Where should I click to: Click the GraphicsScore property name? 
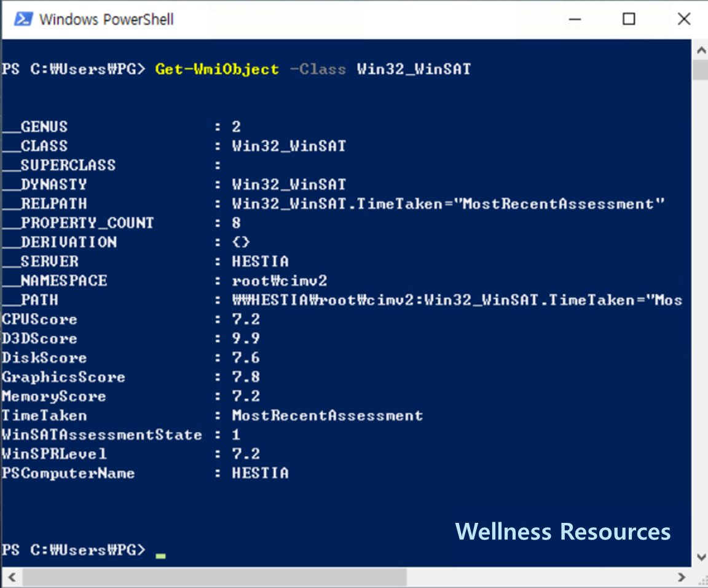tap(63, 377)
